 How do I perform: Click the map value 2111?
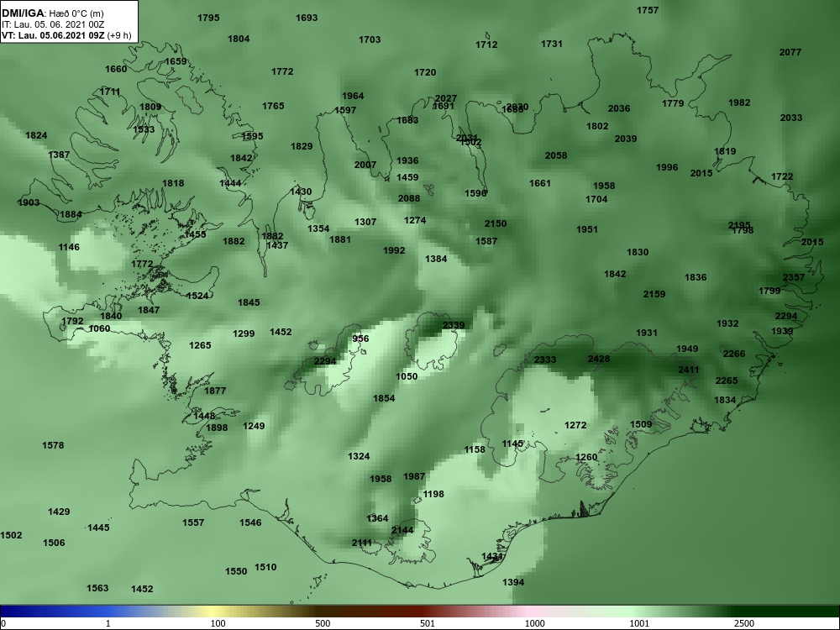click(x=361, y=543)
